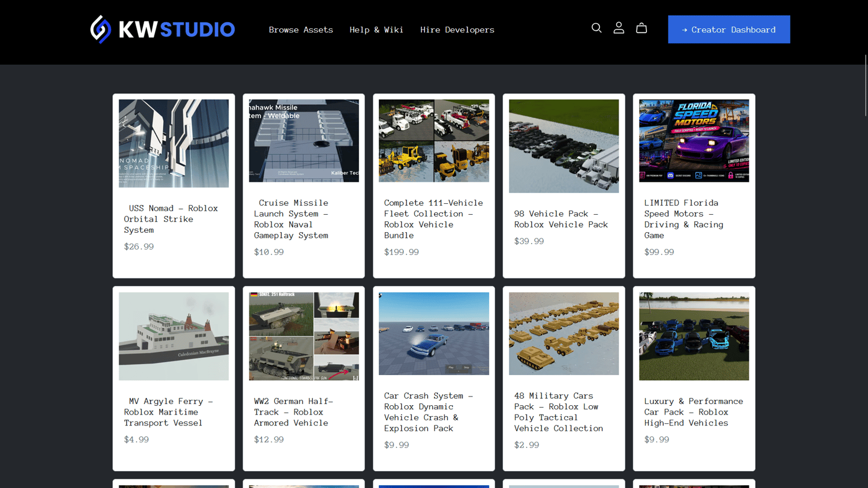
Task: Select LIMITED Florida Speed Motors title
Action: 684,219
